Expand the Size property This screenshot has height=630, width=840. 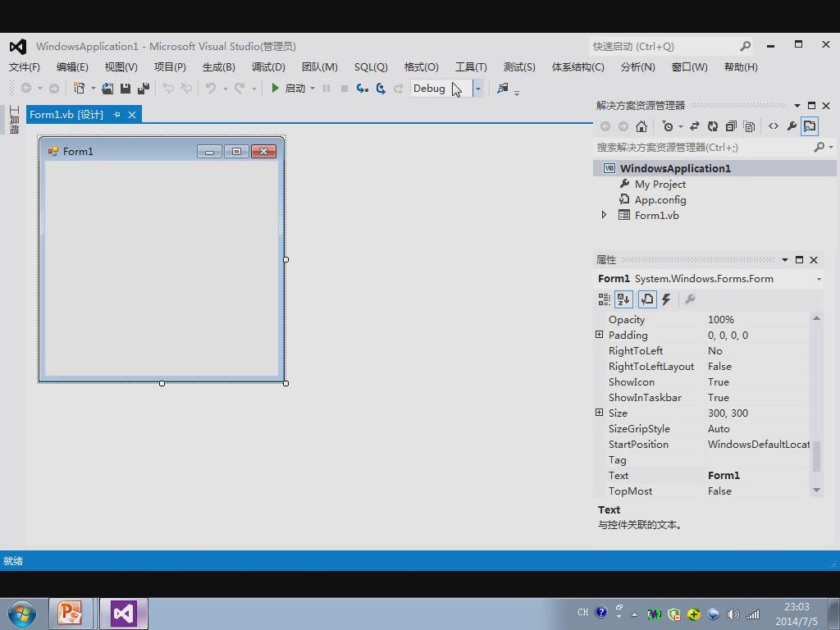point(599,413)
